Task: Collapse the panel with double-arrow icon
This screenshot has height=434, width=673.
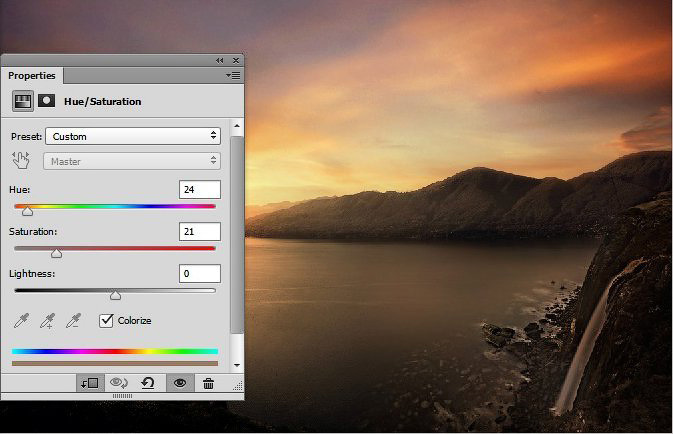Action: point(220,61)
